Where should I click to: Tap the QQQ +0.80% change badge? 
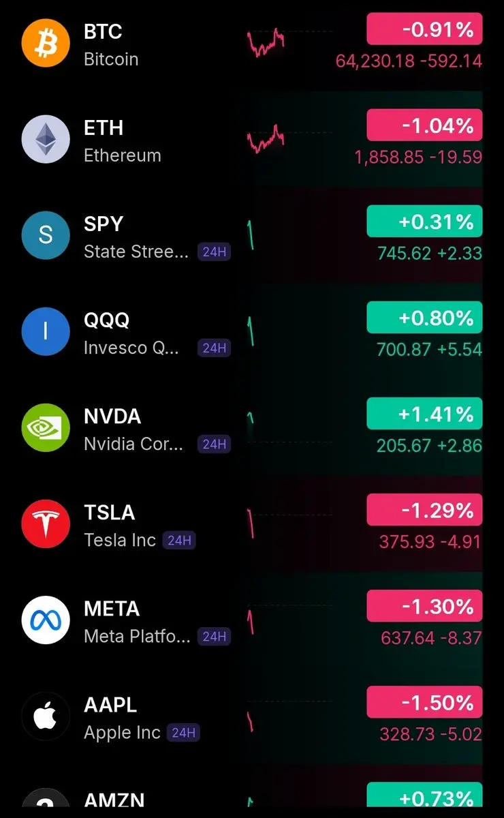424,318
